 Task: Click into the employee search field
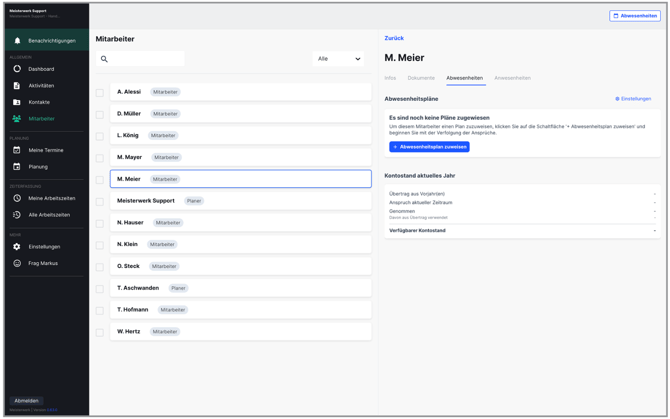click(x=140, y=59)
